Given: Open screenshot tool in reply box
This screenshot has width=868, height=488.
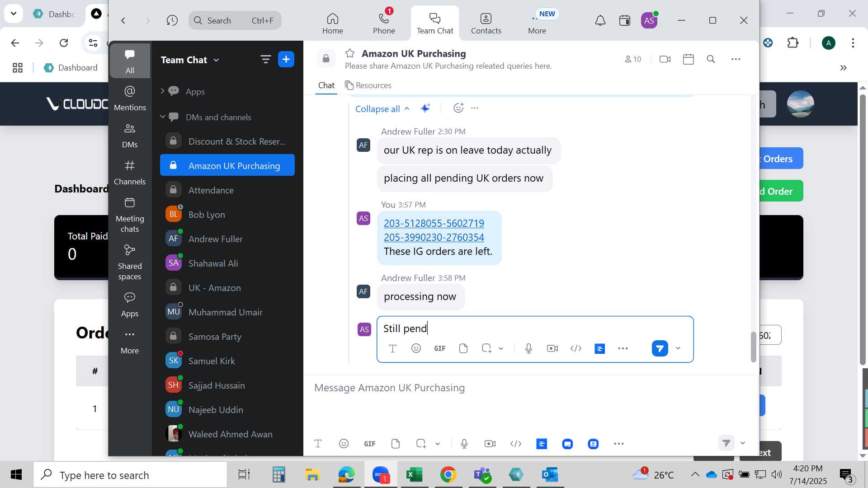Looking at the screenshot, I should [486, 348].
